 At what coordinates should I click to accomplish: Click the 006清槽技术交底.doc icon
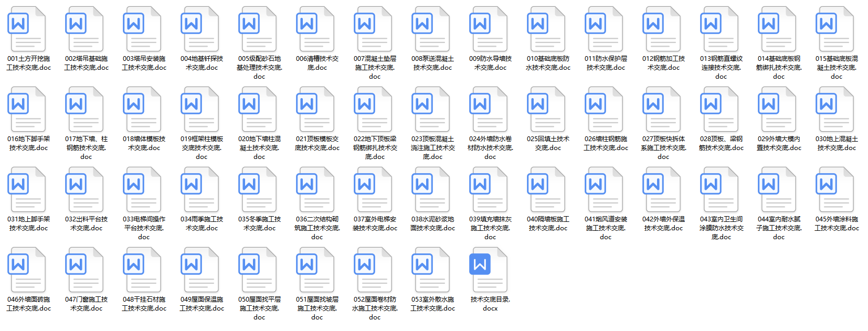tap(315, 29)
